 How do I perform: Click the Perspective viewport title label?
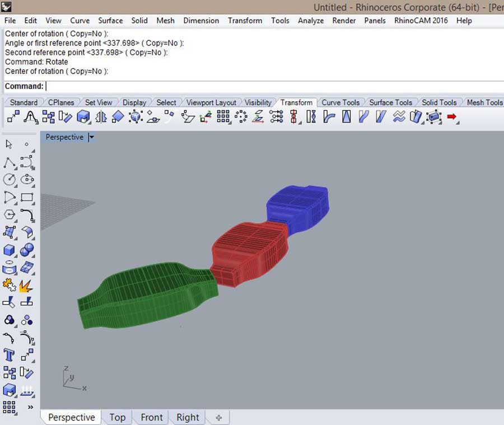click(64, 137)
